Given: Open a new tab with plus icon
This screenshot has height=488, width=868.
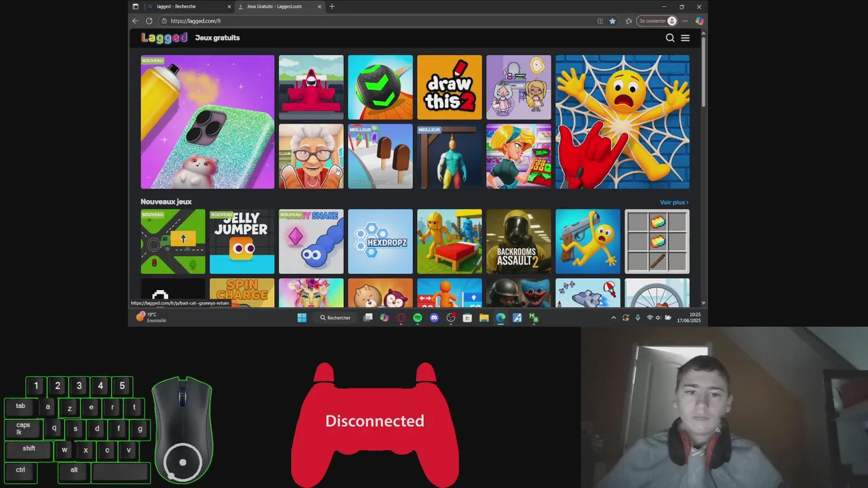Looking at the screenshot, I should (x=332, y=7).
